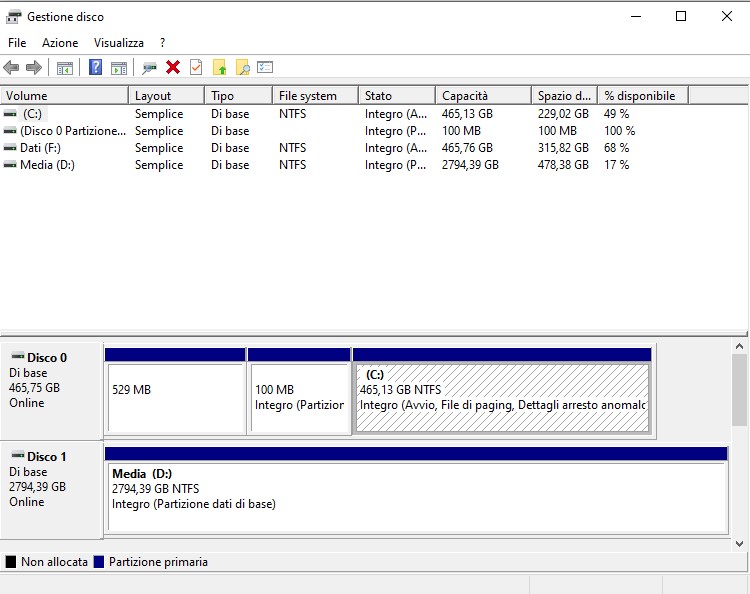Select the Media (D:) partition block on Disco 1
This screenshot has height=594, width=750.
click(416, 490)
